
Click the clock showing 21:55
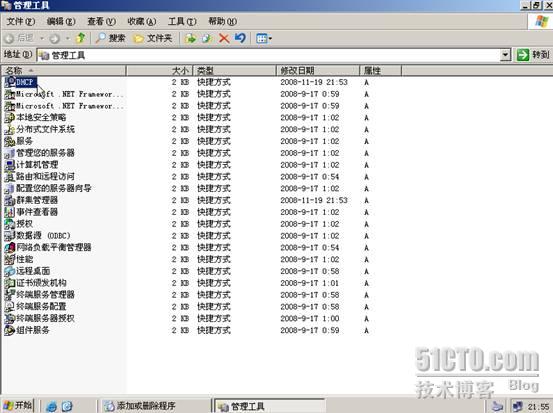(538, 407)
